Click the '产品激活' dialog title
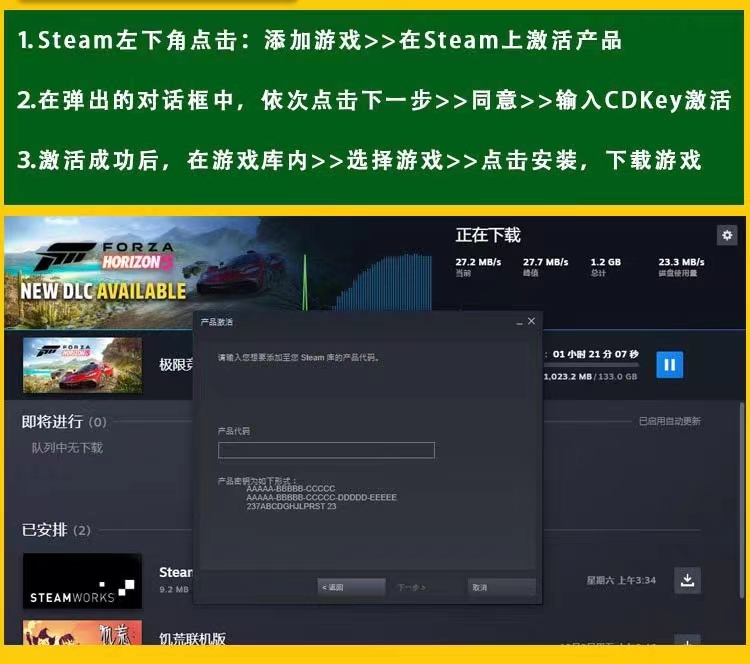750x664 pixels. point(217,322)
